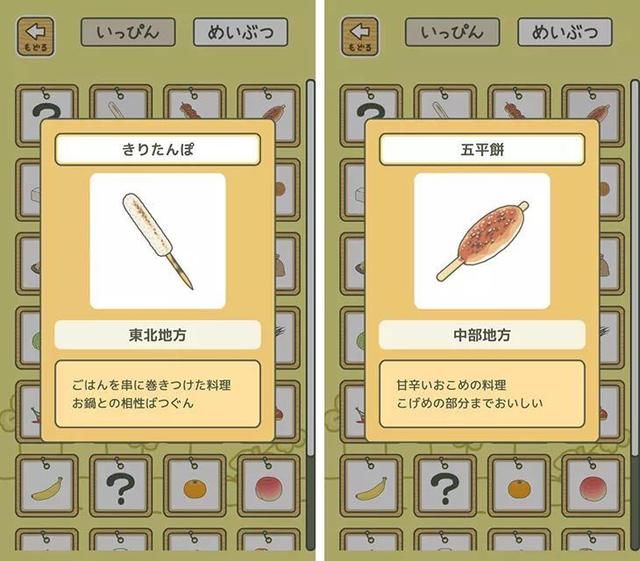Switch to the めいぶつ tab in left screen
This screenshot has width=640, height=561.
coord(240,32)
